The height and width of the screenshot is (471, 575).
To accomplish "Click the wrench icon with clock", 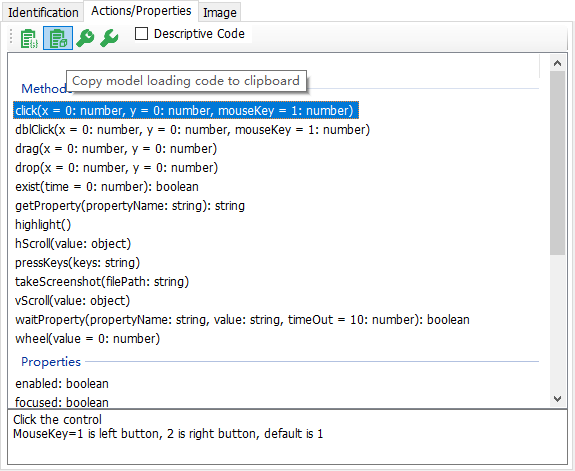I will (85, 38).
